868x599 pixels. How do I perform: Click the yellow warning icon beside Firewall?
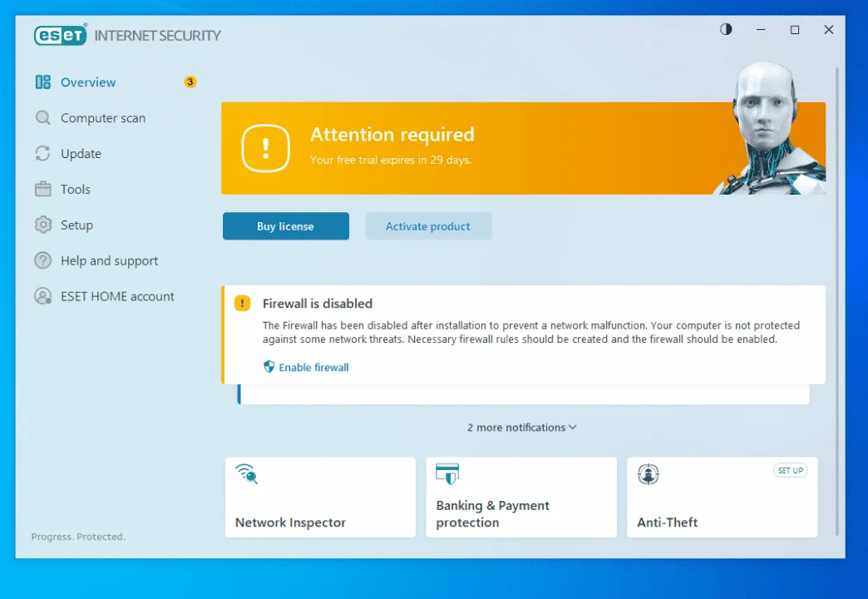click(243, 303)
